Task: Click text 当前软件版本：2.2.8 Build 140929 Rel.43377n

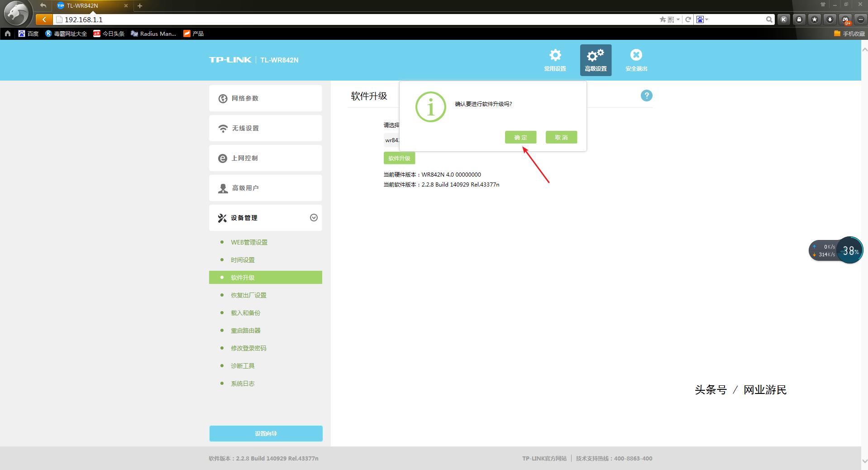Action: coord(441,184)
